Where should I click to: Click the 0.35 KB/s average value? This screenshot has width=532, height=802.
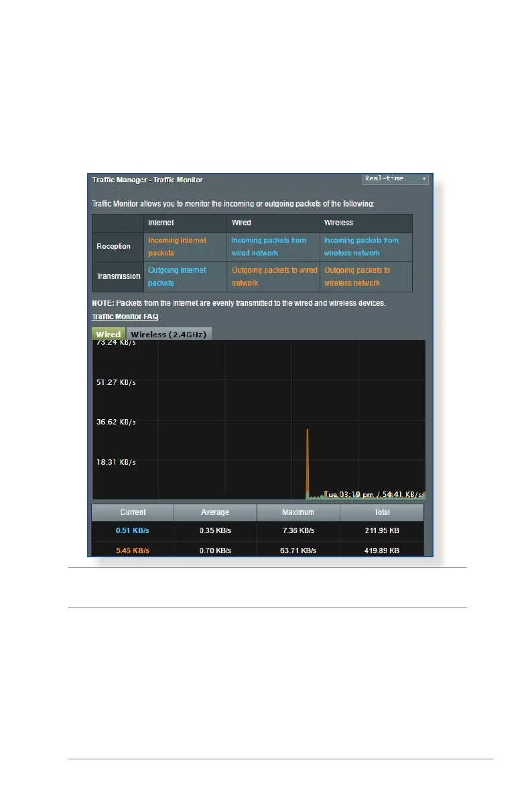click(x=215, y=530)
